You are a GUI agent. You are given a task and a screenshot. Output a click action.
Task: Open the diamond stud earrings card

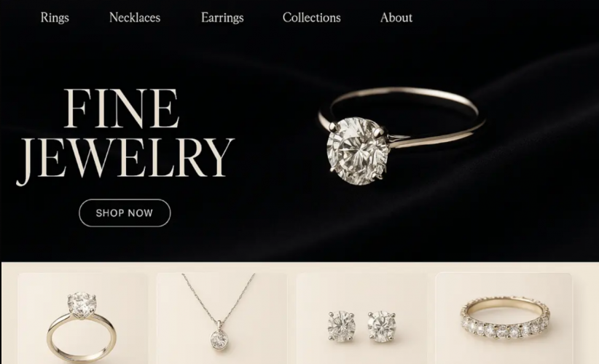tap(361, 319)
